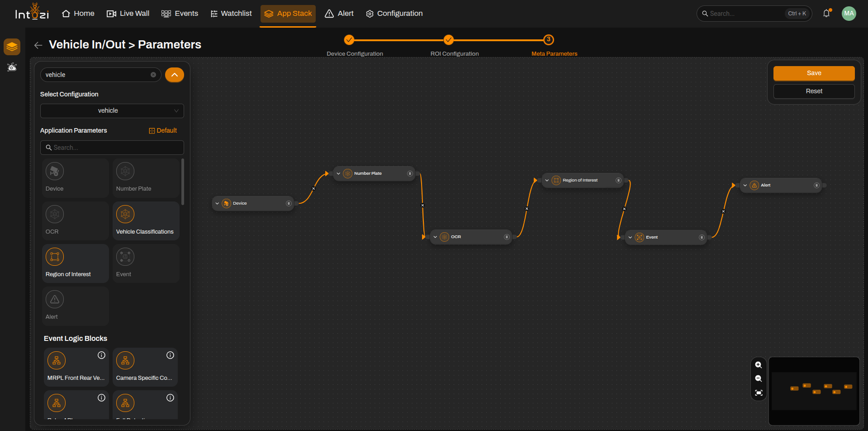Select the Alert parameter card
Screen dimensions: 868x431
pyautogui.click(x=76, y=306)
